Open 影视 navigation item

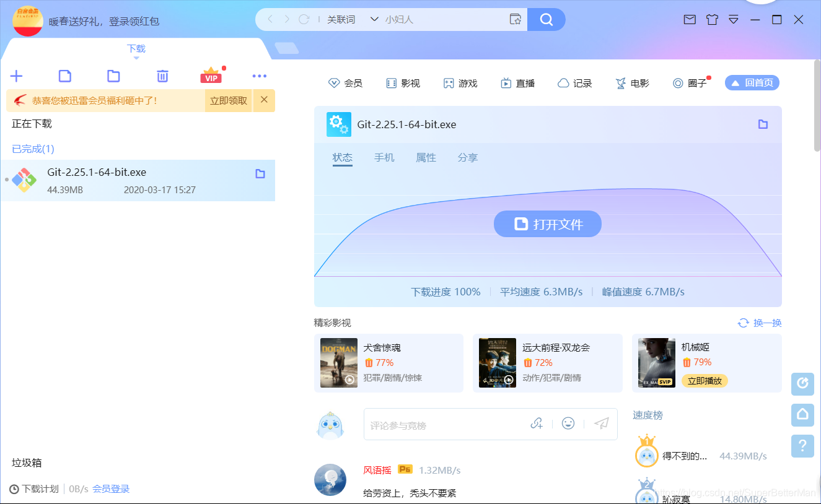pos(403,83)
